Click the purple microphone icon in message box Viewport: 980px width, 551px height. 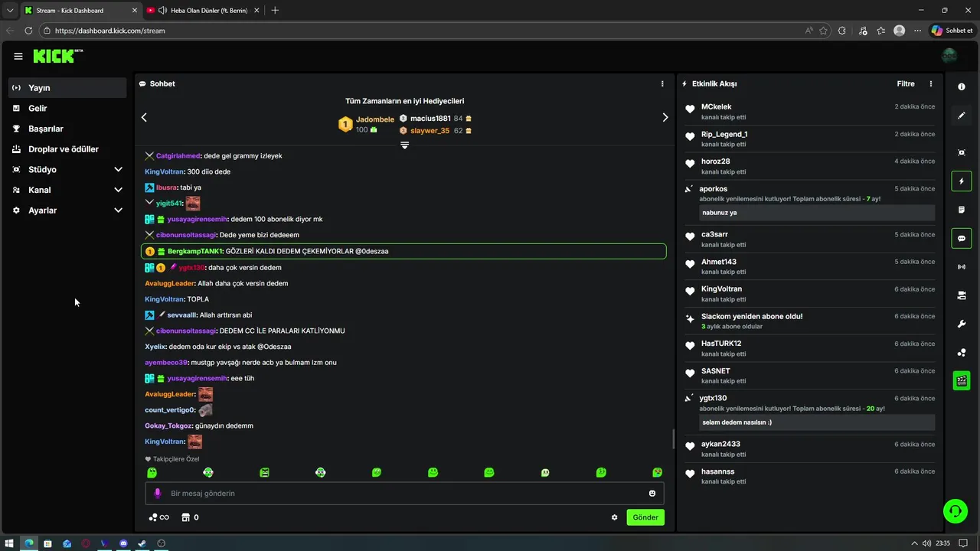(158, 494)
